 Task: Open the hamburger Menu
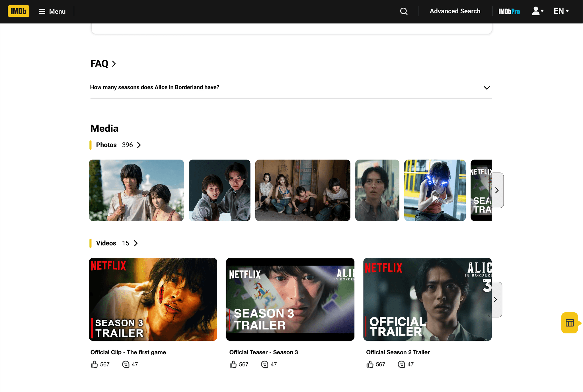point(52,11)
